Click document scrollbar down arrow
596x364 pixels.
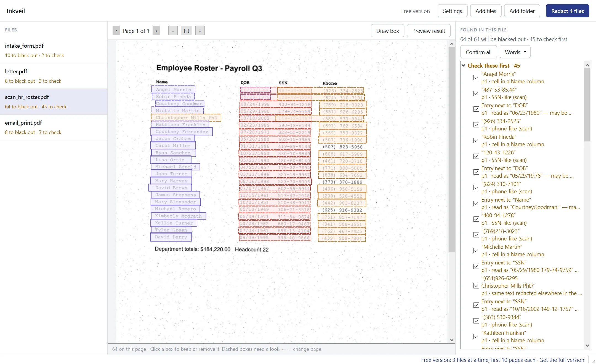452,340
